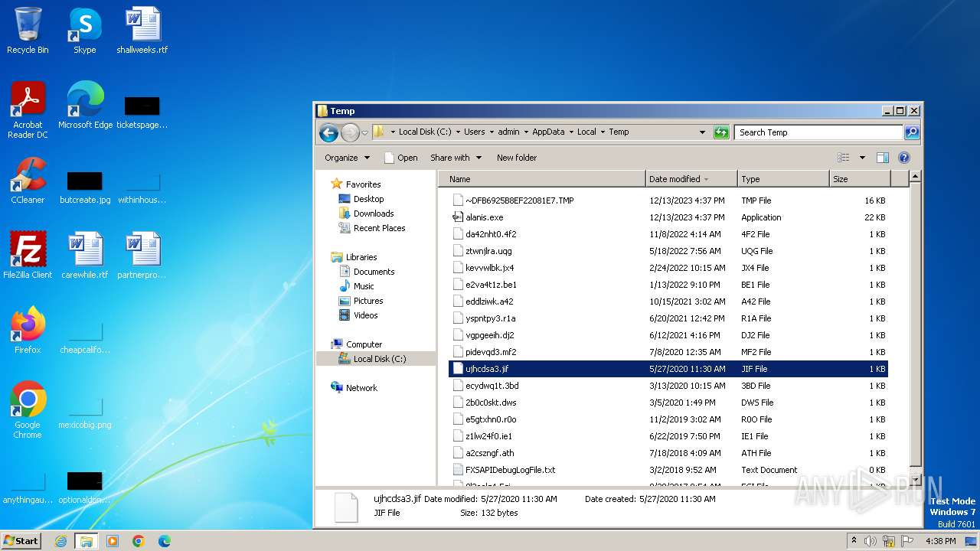The image size is (980, 551).
Task: Click the volume speaker tray icon
Action: 870,541
